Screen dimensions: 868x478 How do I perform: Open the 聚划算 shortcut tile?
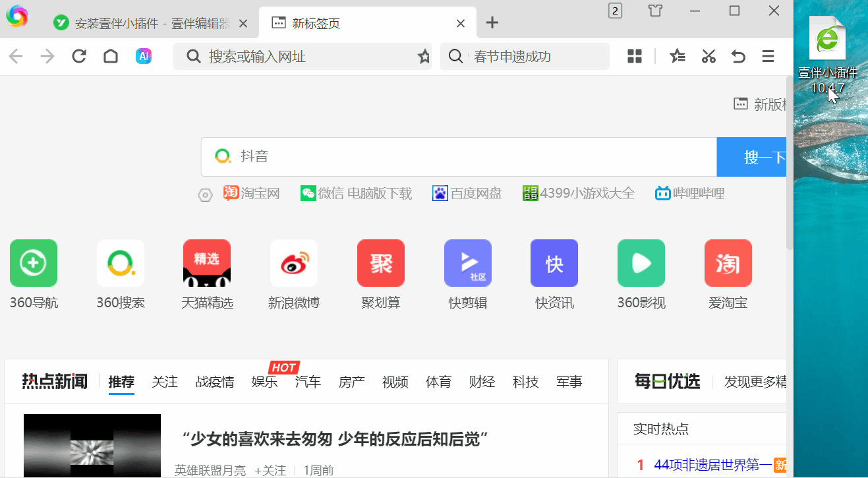pos(381,274)
